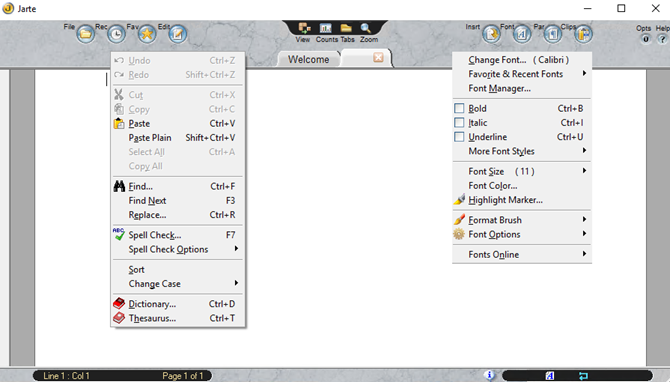The image size is (670, 382).
Task: Select Find Next menu entry
Action: tap(178, 200)
